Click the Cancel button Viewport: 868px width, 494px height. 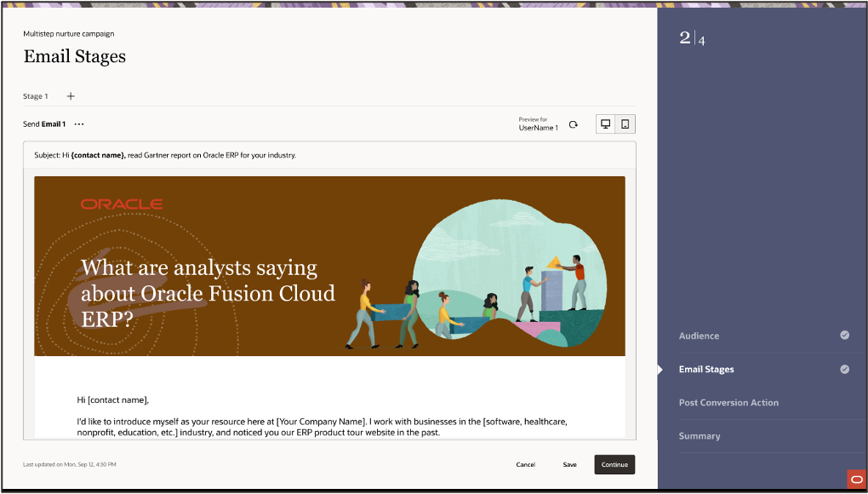point(525,465)
